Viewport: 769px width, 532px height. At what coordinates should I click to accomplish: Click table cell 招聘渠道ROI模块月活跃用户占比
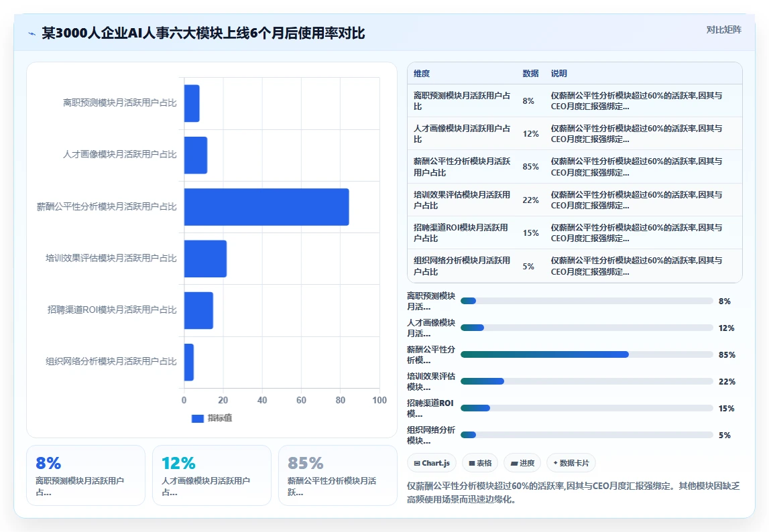[x=461, y=233]
